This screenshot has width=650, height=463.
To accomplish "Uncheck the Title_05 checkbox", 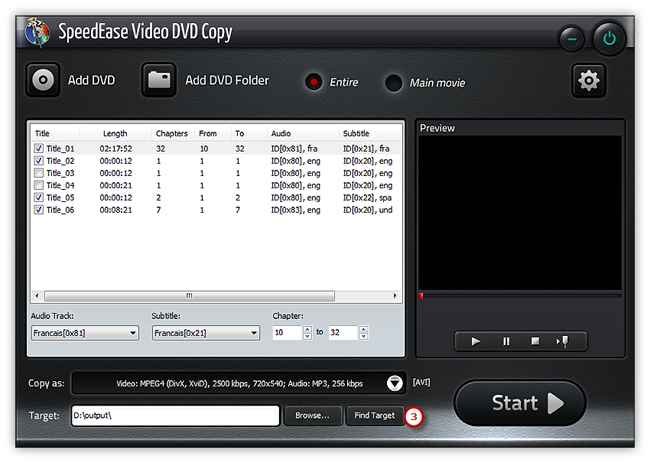I will (39, 197).
